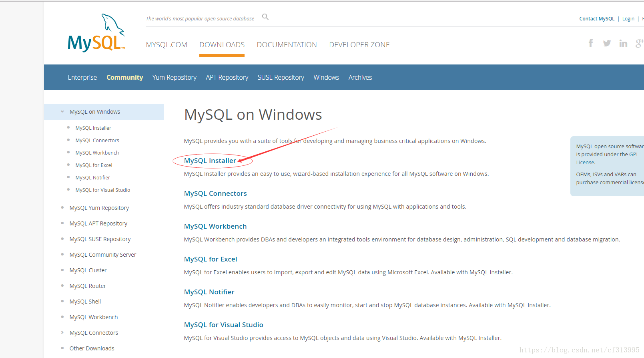Select sidebar sub-item MySQL Installer
This screenshot has width=644, height=358.
pos(93,128)
